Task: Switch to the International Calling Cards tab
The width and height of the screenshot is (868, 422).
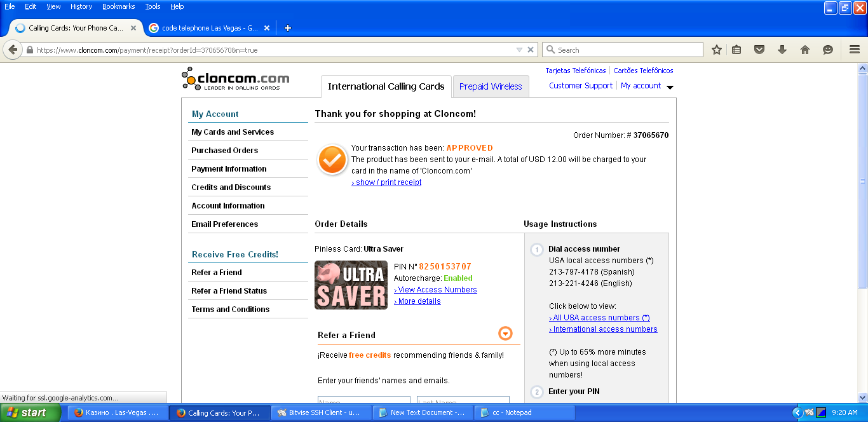Action: point(386,86)
